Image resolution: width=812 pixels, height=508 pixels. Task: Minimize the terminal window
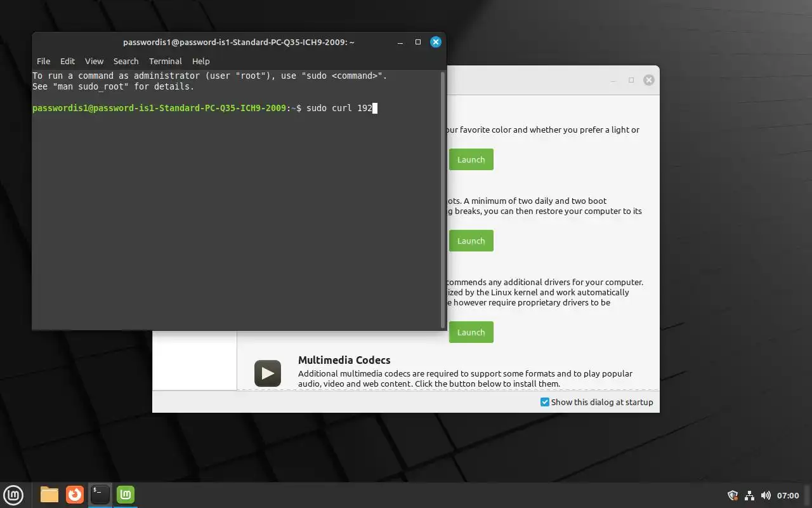[x=400, y=42]
